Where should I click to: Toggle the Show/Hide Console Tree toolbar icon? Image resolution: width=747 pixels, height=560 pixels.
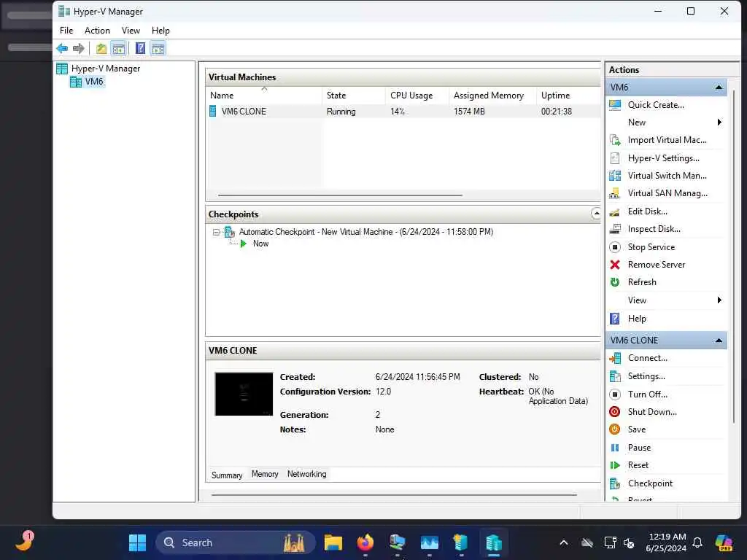(x=119, y=48)
